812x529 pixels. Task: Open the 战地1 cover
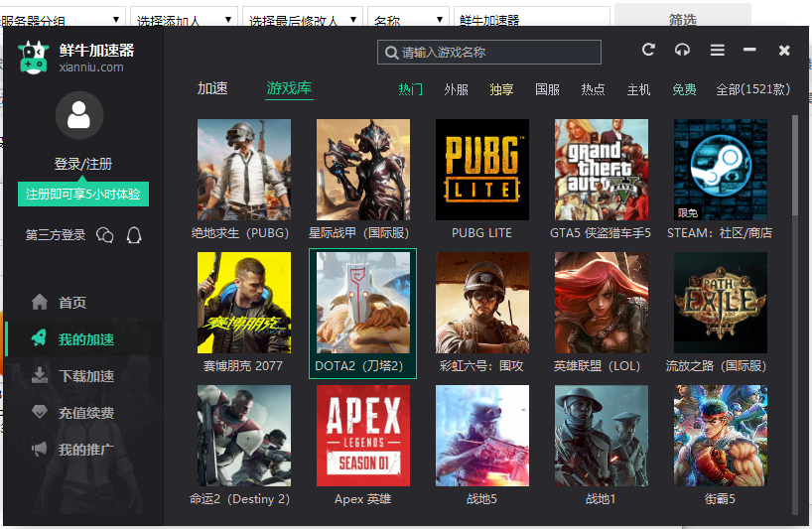(x=602, y=436)
